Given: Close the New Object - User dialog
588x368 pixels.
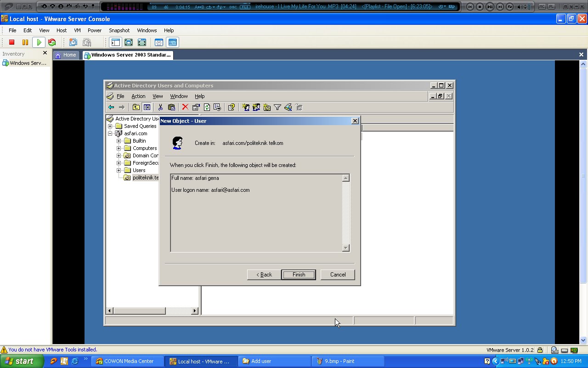Looking at the screenshot, I should (355, 121).
